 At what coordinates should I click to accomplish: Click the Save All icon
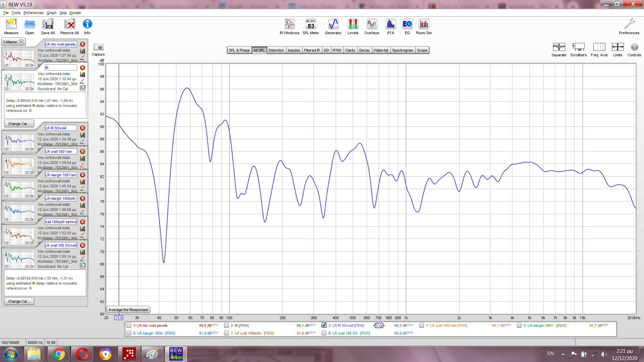point(48,26)
